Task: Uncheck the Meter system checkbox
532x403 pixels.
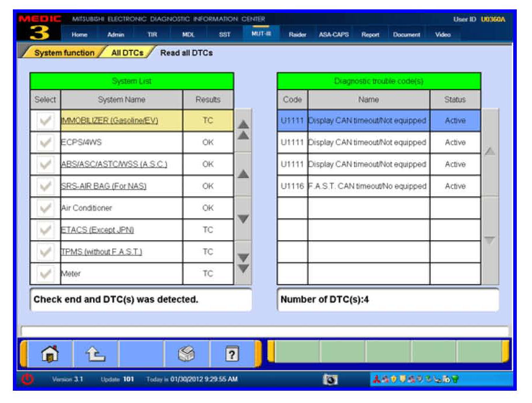Action: click(45, 274)
